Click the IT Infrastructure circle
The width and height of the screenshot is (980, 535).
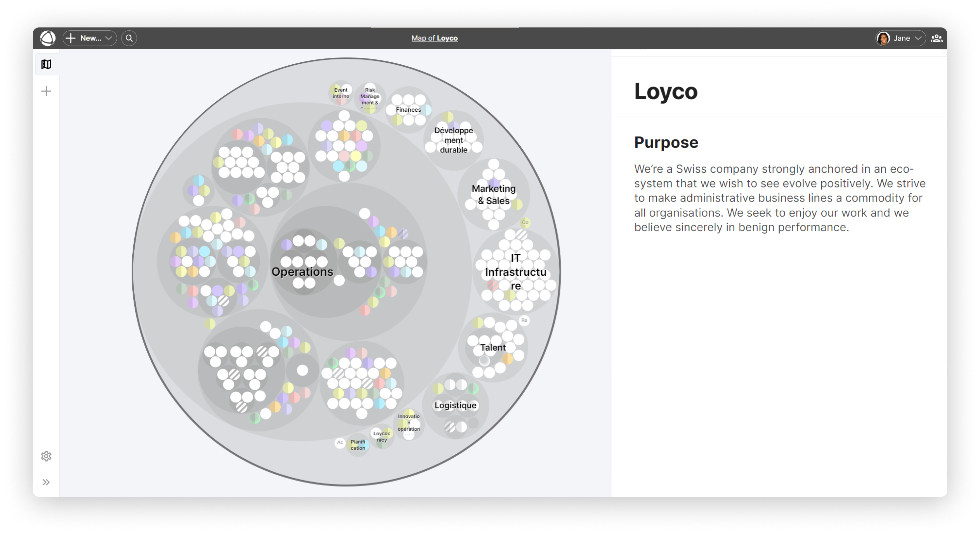(515, 272)
